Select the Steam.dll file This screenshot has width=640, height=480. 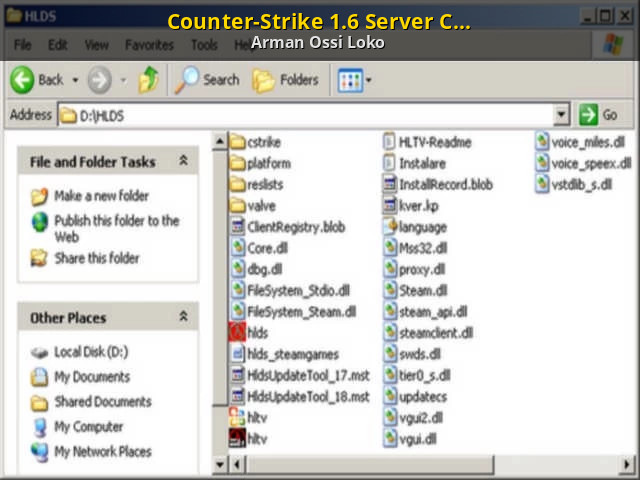coord(393,290)
